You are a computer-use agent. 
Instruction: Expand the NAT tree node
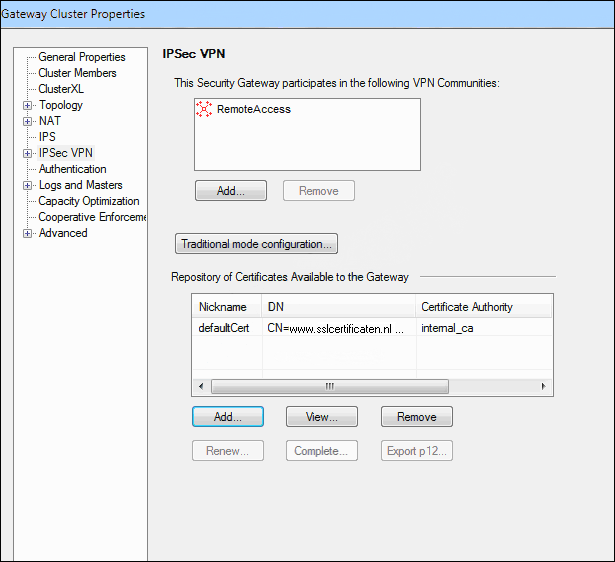click(27, 121)
